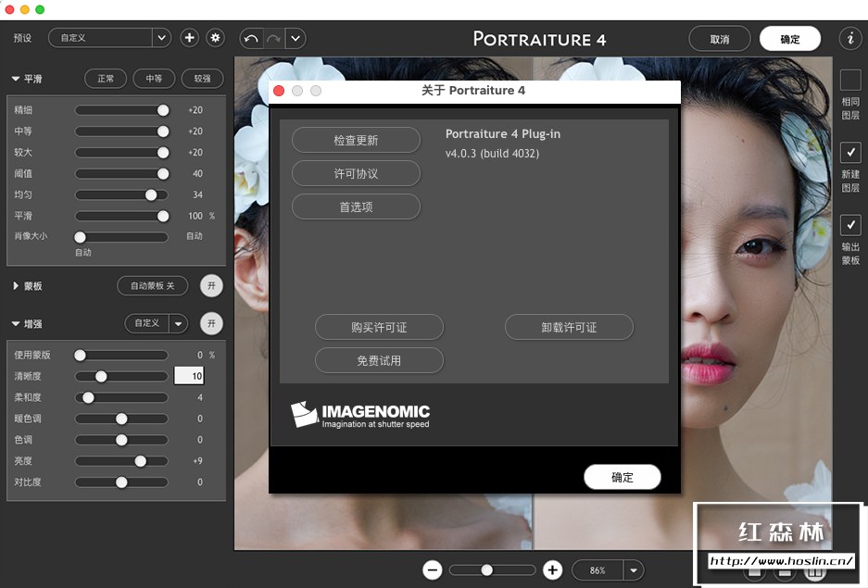Toggle the 蒙板 开 switch

click(x=211, y=286)
